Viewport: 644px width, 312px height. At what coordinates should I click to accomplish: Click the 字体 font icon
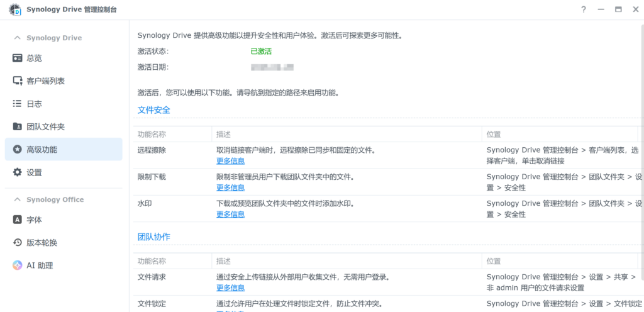click(18, 220)
